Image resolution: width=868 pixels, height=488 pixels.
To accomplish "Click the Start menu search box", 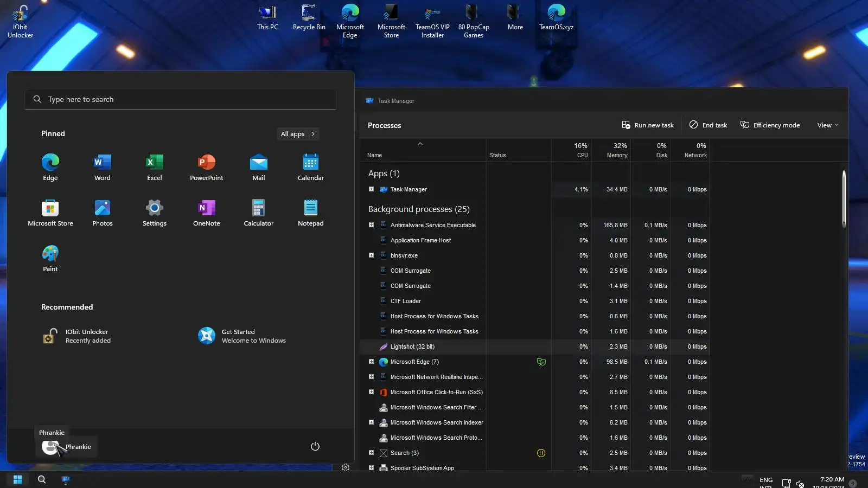I will click(181, 99).
